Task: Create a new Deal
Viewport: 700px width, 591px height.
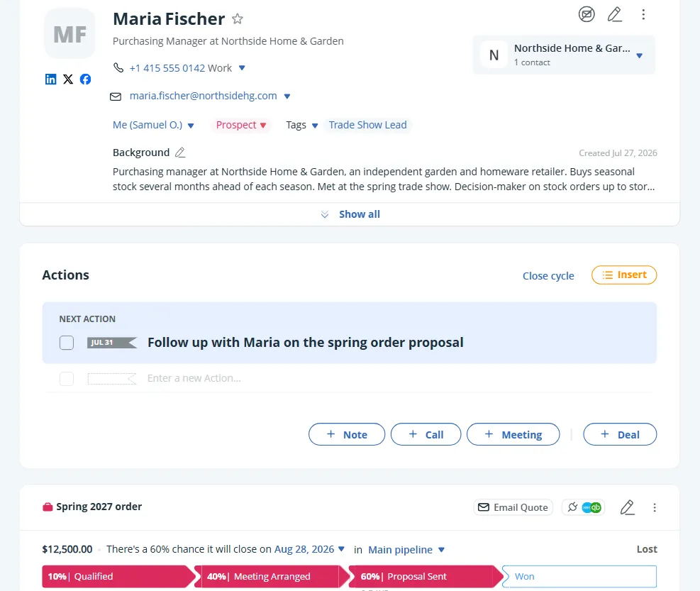Action: pyautogui.click(x=620, y=434)
